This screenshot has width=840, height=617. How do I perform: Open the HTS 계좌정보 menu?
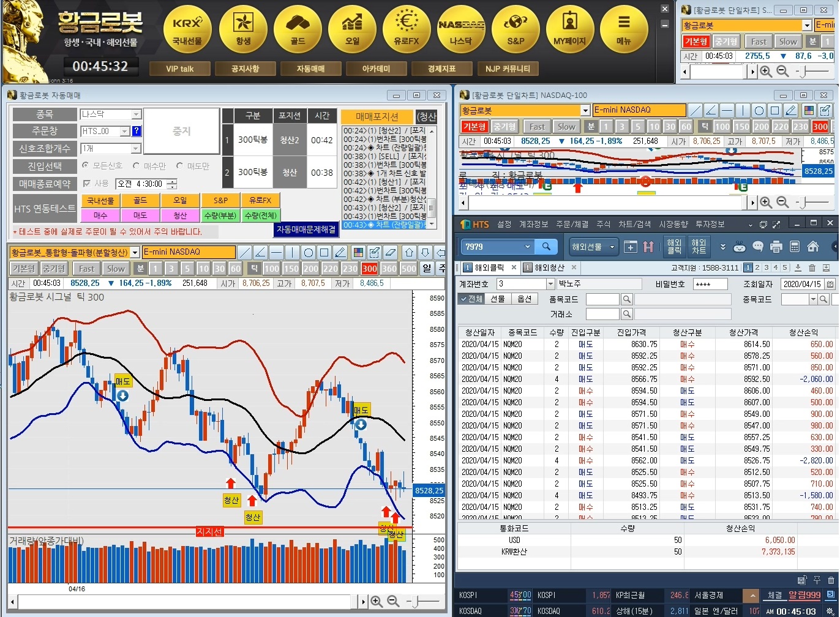click(x=533, y=224)
